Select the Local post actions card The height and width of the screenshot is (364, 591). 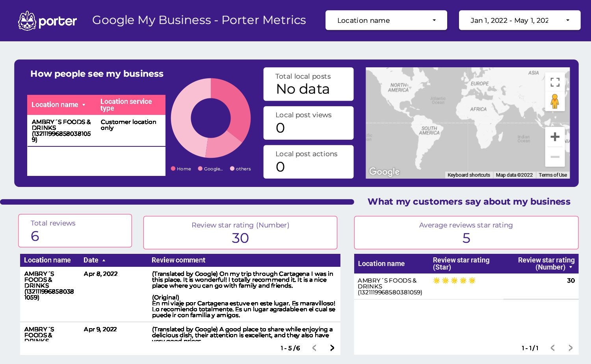(309, 162)
